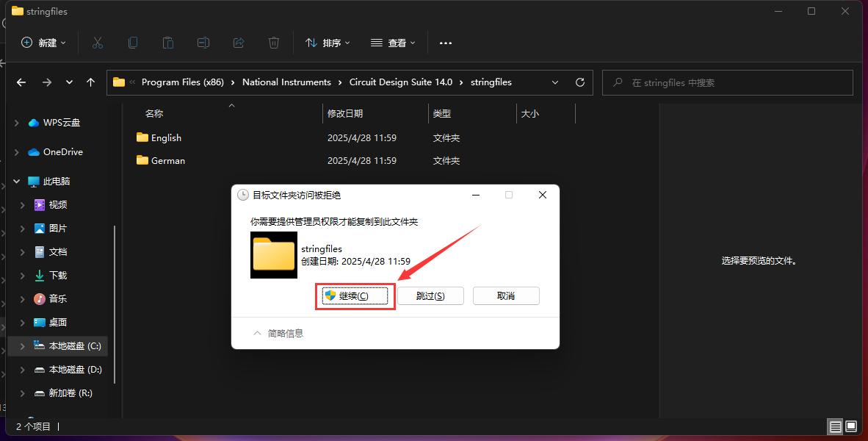Click the Cut scissors icon in toolbar
The width and height of the screenshot is (868, 441).
[x=98, y=43]
